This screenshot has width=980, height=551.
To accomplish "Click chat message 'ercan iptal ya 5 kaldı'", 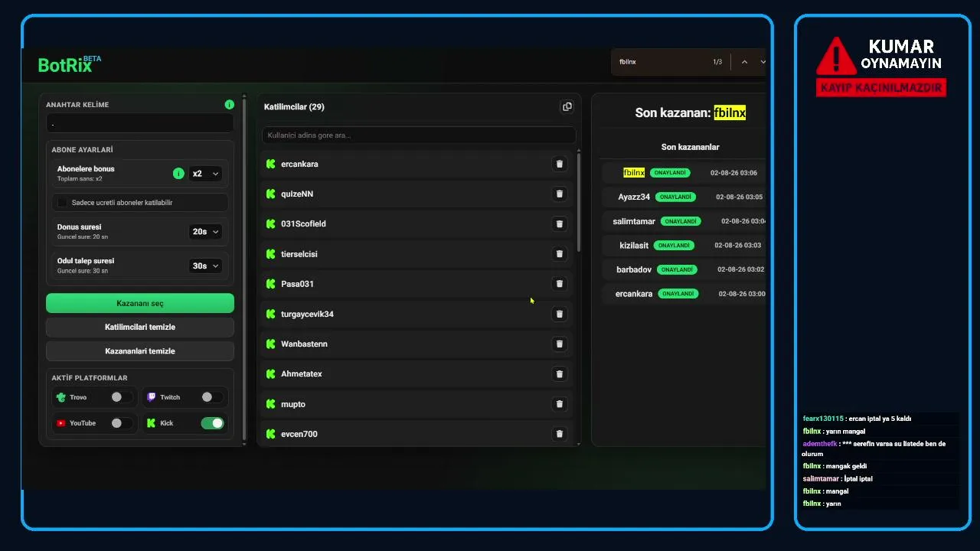I will pos(880,419).
